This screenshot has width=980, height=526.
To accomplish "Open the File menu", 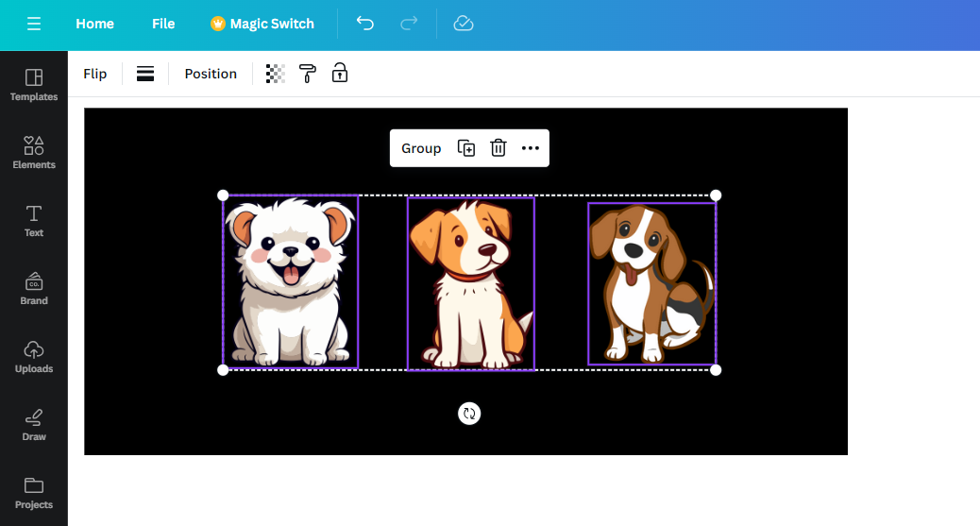I will pyautogui.click(x=163, y=24).
